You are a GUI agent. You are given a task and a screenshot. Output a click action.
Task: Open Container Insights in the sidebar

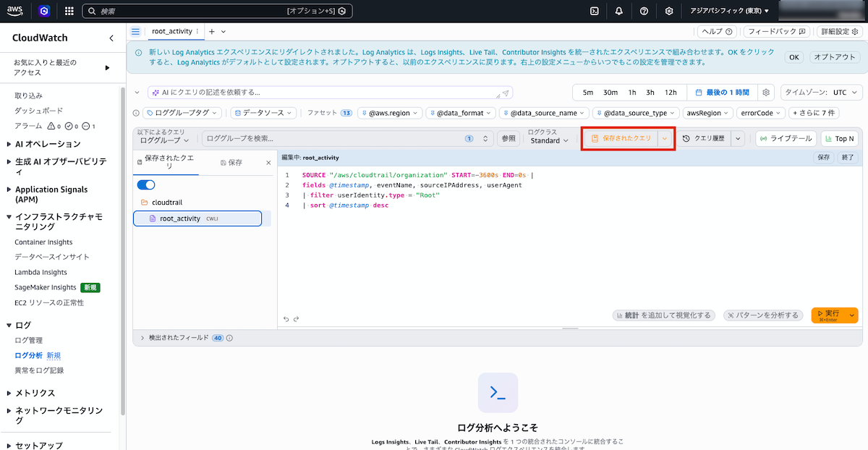pos(43,242)
